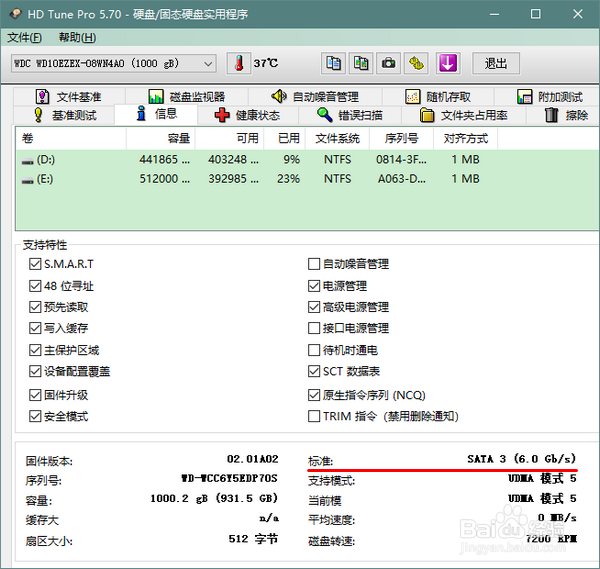This screenshot has height=569, width=600.
Task: Toggle the 自动噪音管理 feature checkbox
Action: 314,264
